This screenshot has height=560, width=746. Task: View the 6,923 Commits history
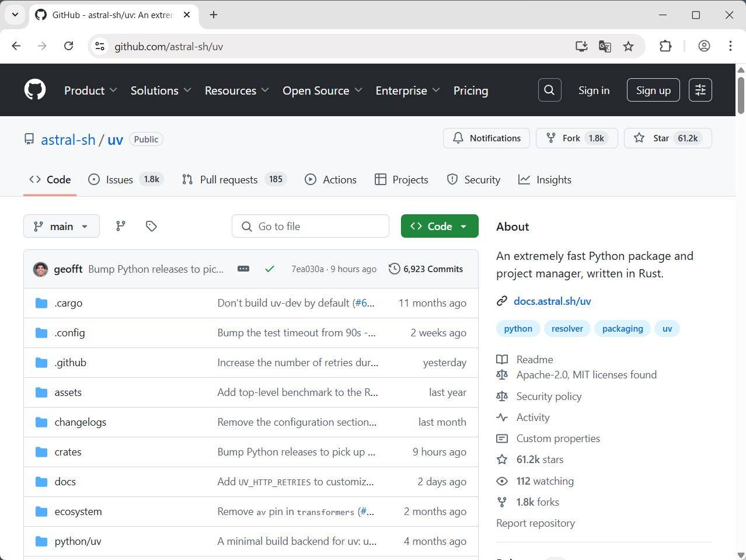pos(426,269)
